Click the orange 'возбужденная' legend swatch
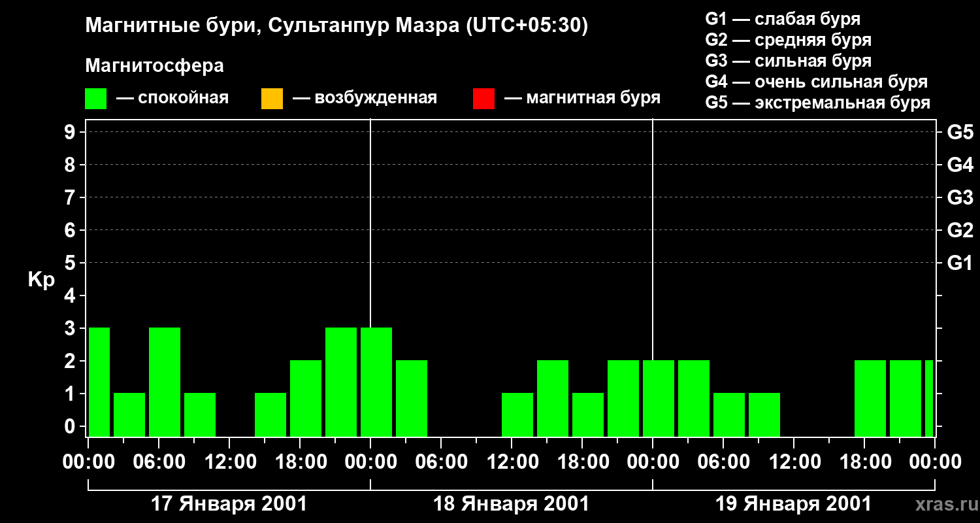The width and height of the screenshot is (980, 523). pyautogui.click(x=272, y=99)
